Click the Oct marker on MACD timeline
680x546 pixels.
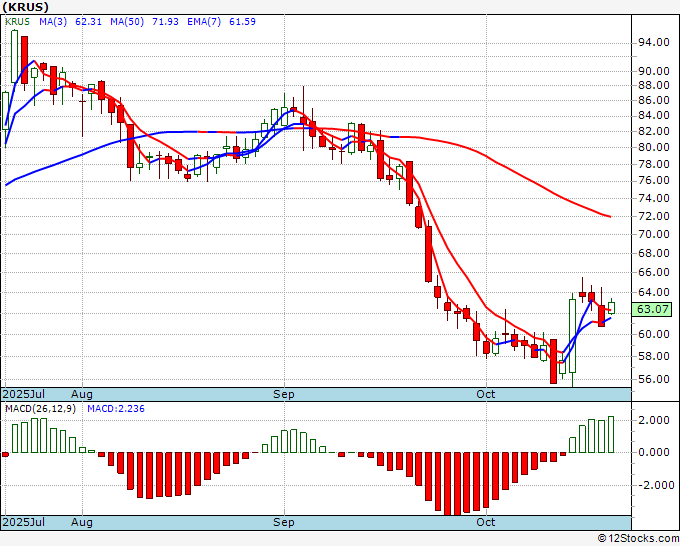486,522
